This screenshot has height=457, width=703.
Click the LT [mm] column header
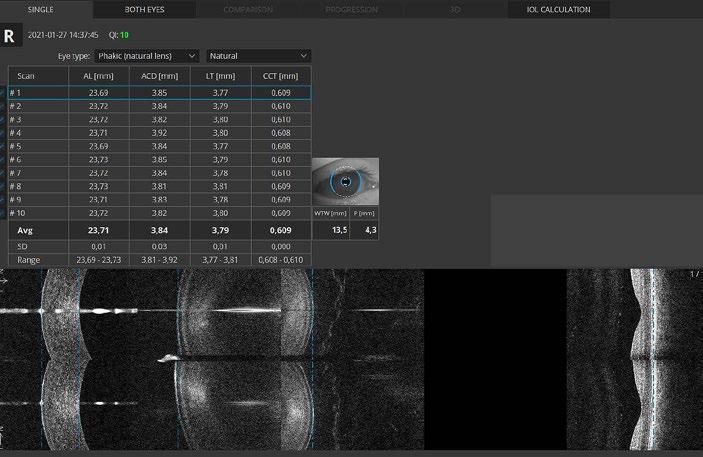[221, 76]
